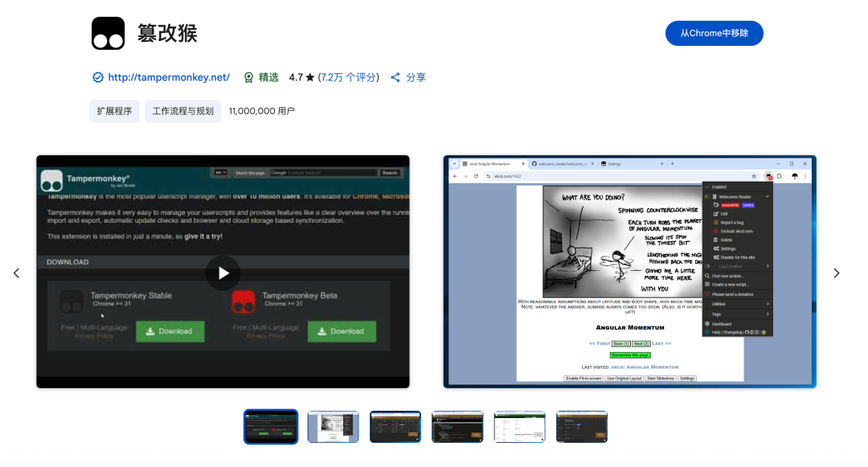868x467 pixels.
Task: Expand the Tags submenu arrow
Action: click(x=768, y=313)
